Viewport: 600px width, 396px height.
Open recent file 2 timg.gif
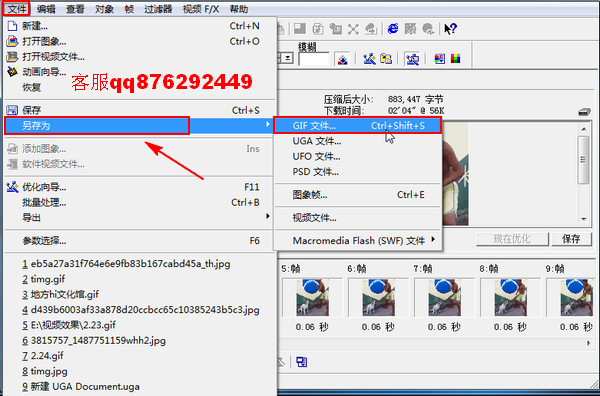[139, 279]
